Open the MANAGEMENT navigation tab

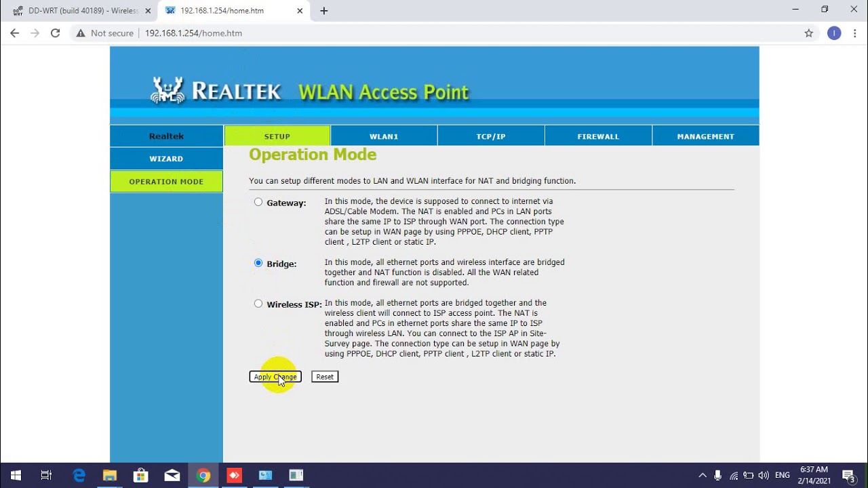click(x=705, y=136)
